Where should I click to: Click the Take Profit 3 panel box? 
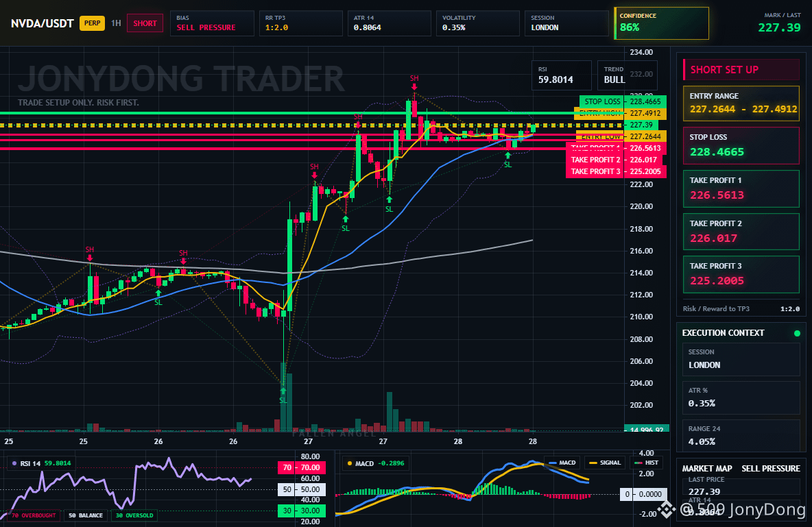tap(741, 274)
